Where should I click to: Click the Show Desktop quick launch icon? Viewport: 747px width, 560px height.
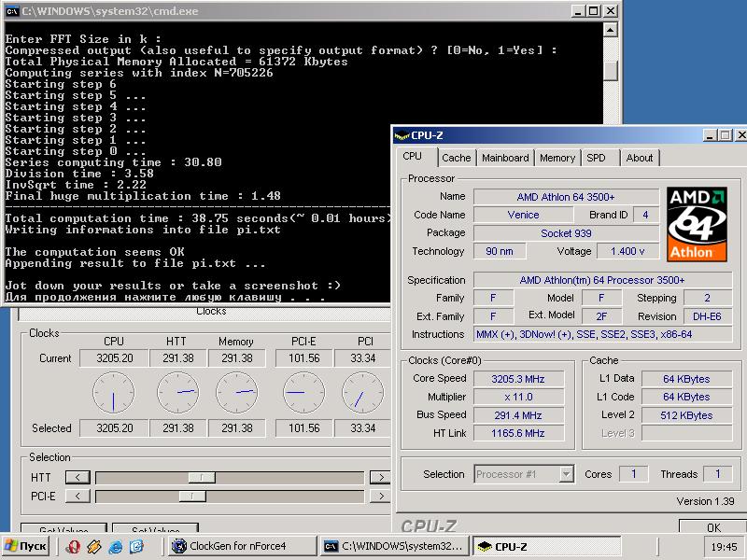pos(136,546)
